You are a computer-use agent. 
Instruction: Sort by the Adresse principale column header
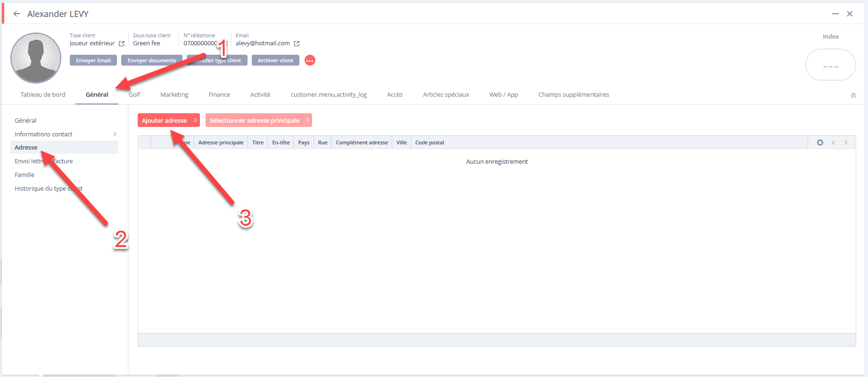221,142
